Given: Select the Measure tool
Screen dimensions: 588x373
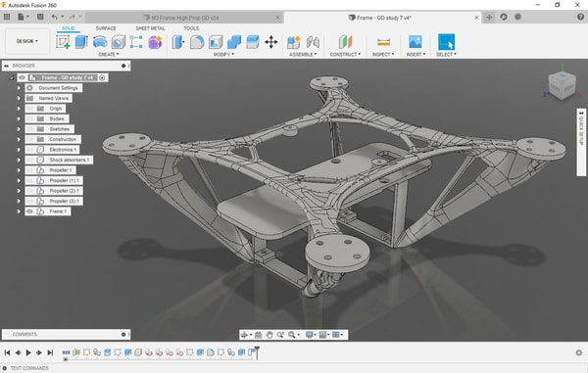Looking at the screenshot, I should (x=383, y=42).
